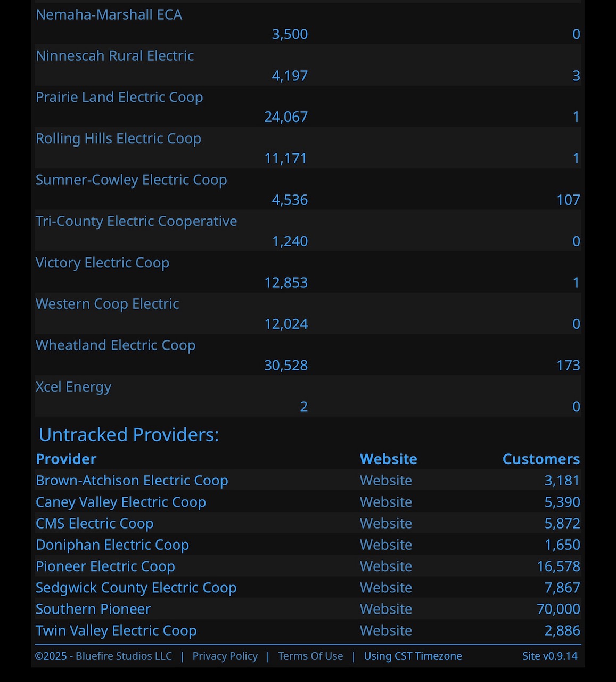Open Western Coop Electric page
This screenshot has width=616, height=682.
click(107, 304)
